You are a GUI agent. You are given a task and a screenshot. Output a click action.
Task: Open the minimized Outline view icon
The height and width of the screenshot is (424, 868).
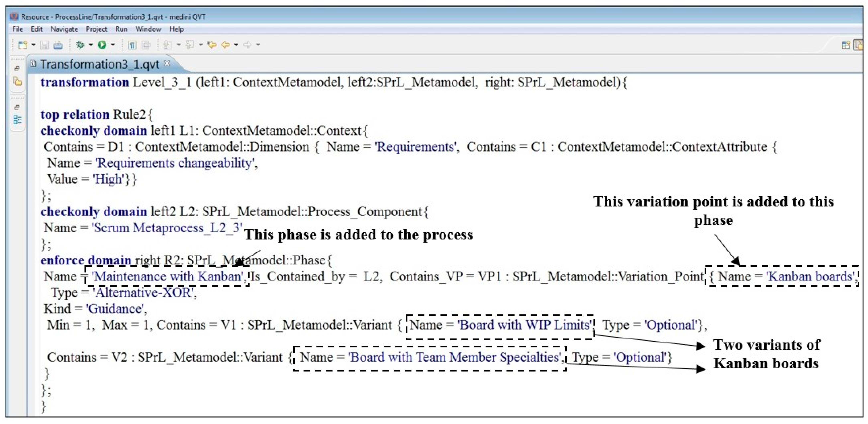17,120
